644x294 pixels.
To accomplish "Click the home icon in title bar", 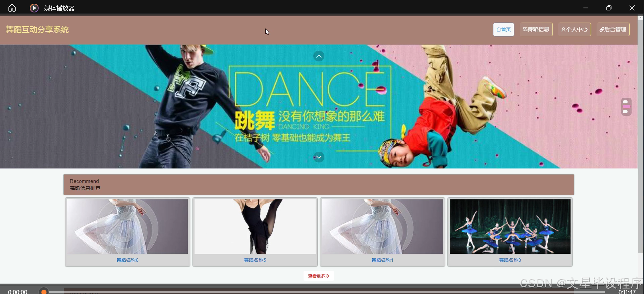I will (x=12, y=8).
